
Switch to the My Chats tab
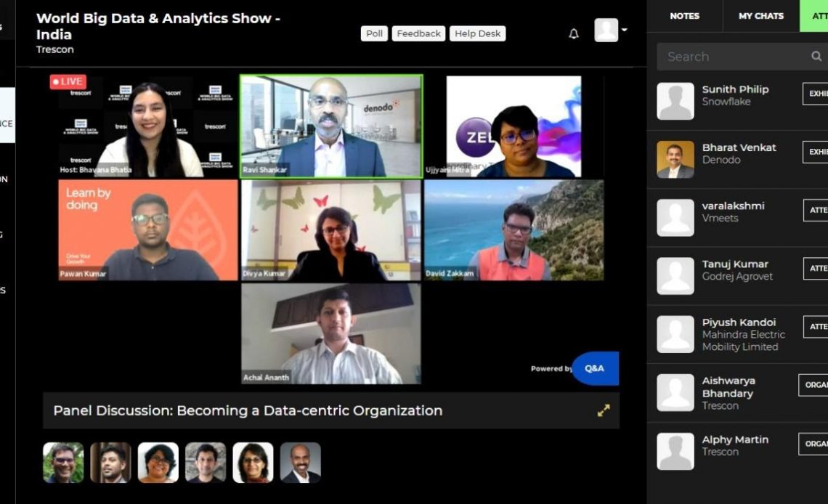click(761, 16)
